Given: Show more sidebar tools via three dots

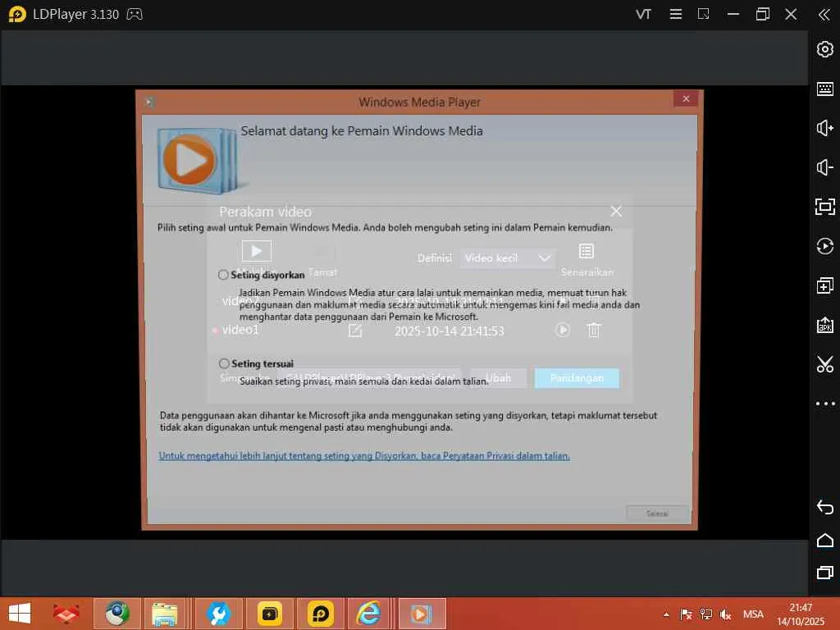Looking at the screenshot, I should coord(825,404).
